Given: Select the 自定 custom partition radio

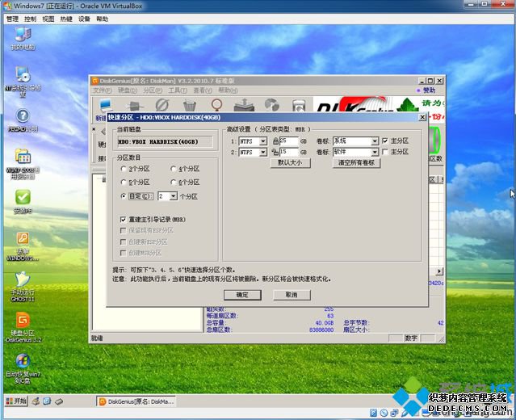Looking at the screenshot, I should [x=124, y=196].
